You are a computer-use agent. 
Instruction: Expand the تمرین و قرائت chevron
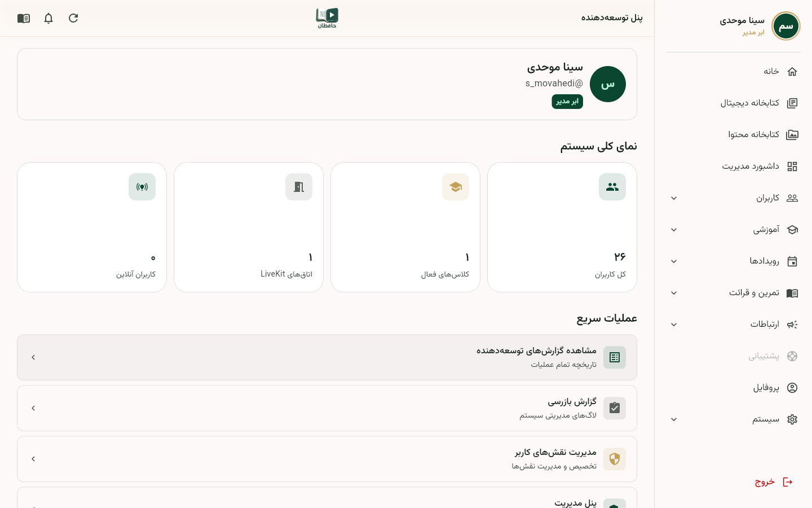click(674, 293)
